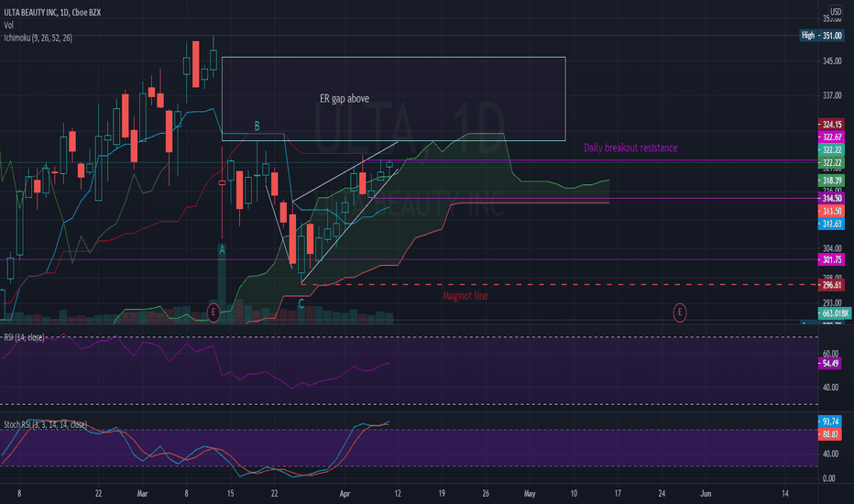854x504 pixels.
Task: Click the blue 312.63 price tag
Action: coord(831,224)
